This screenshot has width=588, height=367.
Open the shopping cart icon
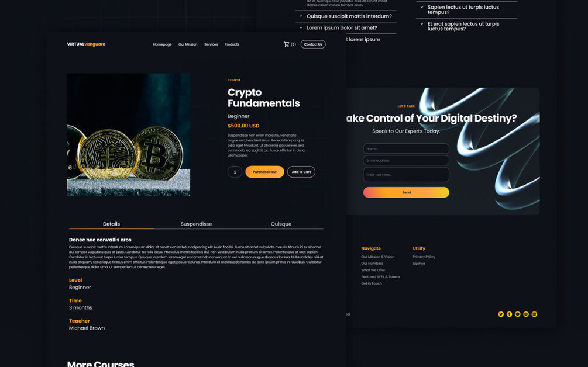287,44
